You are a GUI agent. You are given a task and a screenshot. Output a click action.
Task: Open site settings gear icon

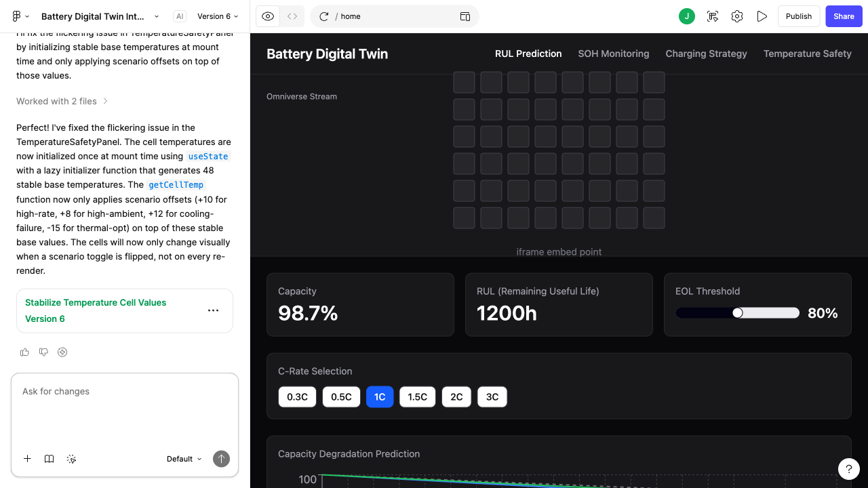(737, 16)
